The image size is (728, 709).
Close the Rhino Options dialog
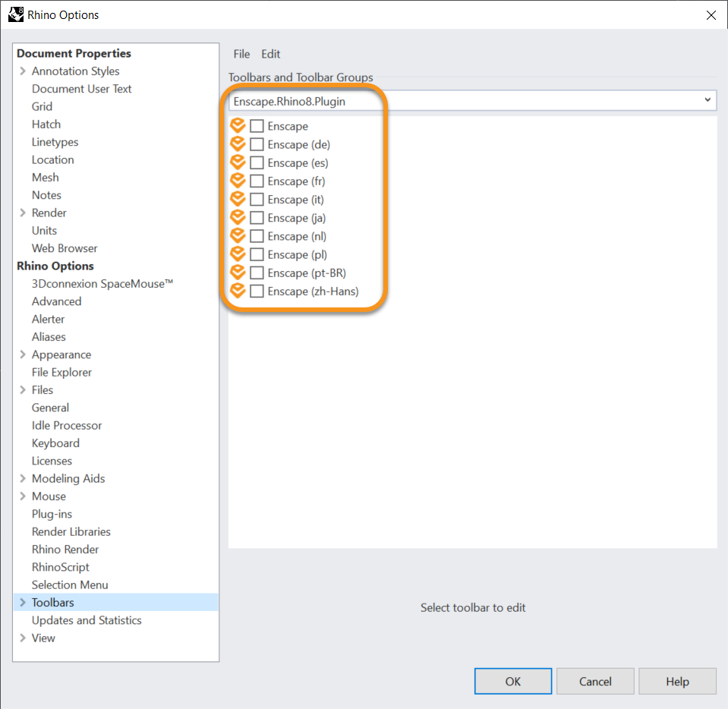(711, 15)
